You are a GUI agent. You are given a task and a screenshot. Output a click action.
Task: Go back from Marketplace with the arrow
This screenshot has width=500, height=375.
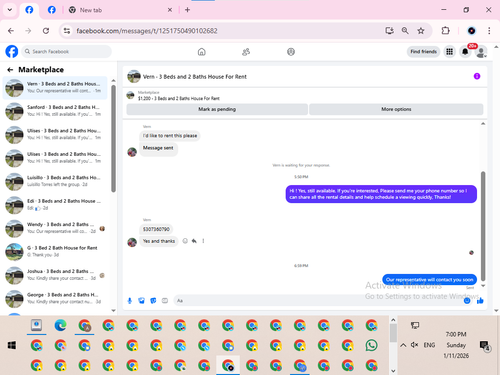click(x=10, y=70)
